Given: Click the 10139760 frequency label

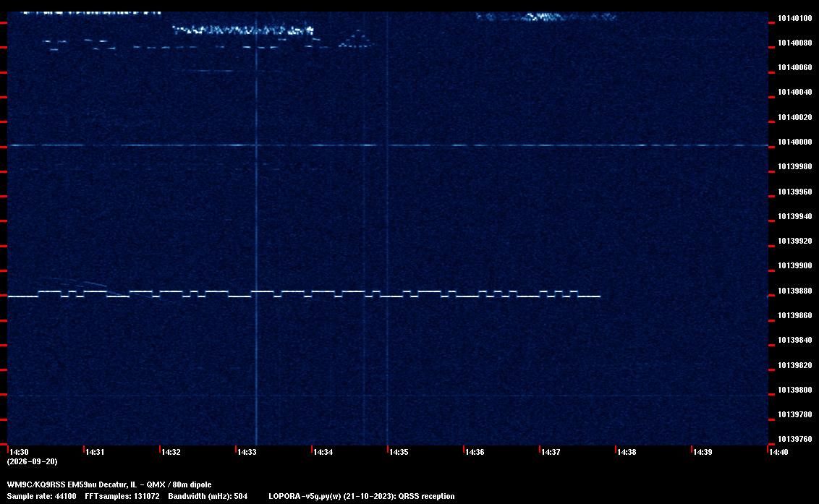Looking at the screenshot, I should [795, 439].
